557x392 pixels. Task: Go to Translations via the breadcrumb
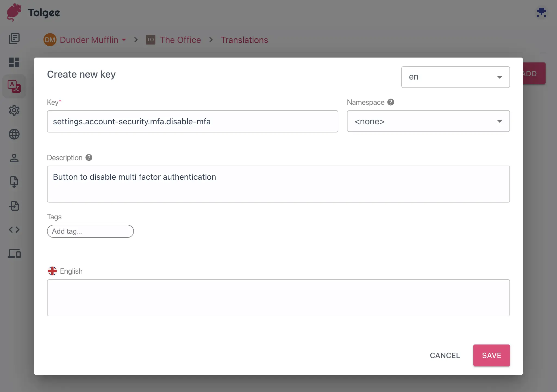click(244, 40)
